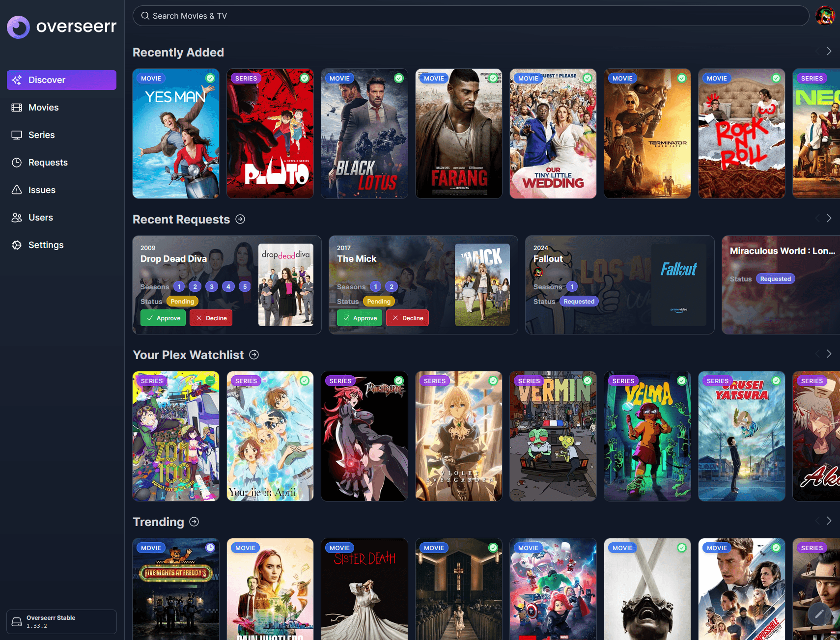The width and height of the screenshot is (840, 640).
Task: Go to Movies in sidebar
Action: coord(61,108)
